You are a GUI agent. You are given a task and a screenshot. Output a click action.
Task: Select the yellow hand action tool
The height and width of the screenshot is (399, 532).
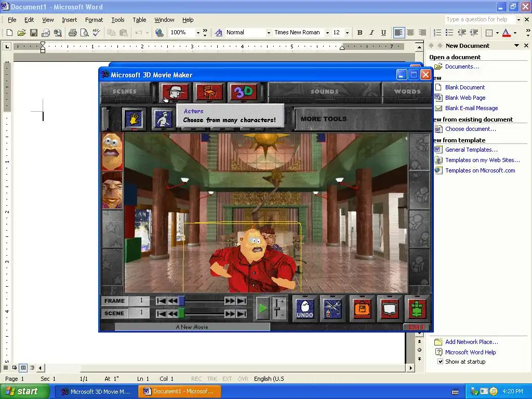pos(134,119)
